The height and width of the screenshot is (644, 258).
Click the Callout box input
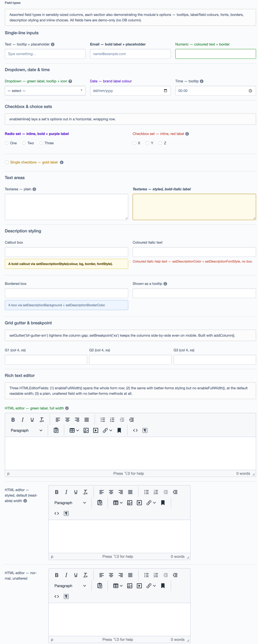tap(66, 252)
